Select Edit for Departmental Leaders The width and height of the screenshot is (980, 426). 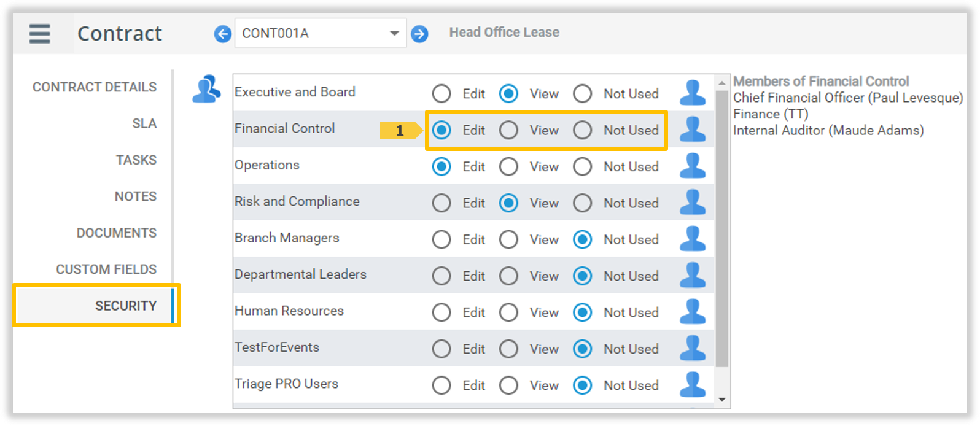point(441,276)
